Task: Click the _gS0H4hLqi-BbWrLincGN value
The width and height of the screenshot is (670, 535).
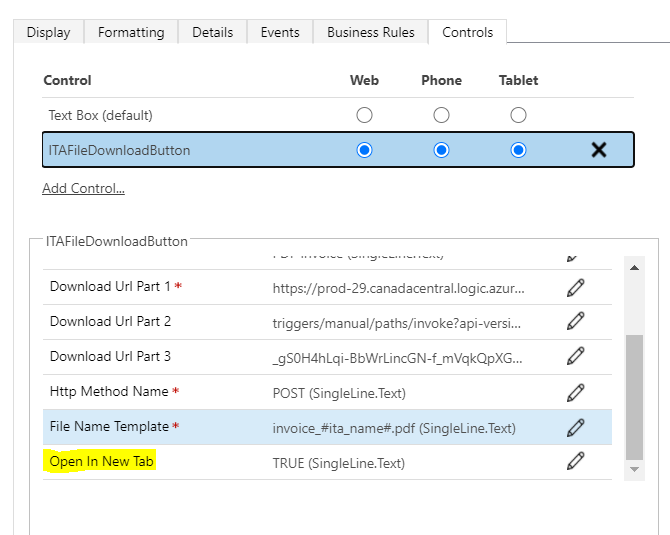Action: point(397,358)
